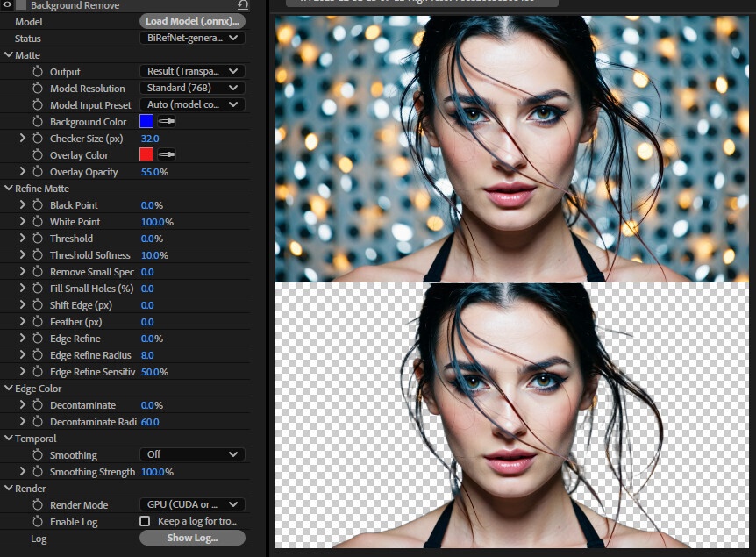Toggle the Edge Refine Radius stopwatch

tap(38, 355)
